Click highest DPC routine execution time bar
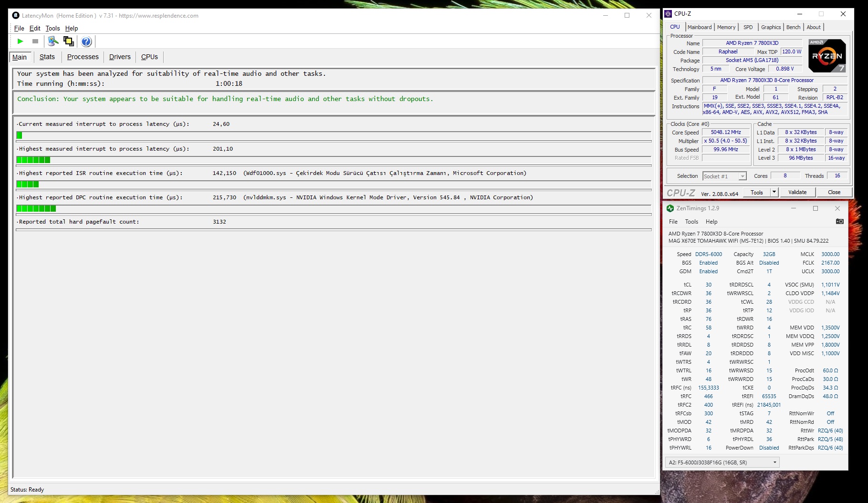The image size is (868, 503). pos(334,208)
